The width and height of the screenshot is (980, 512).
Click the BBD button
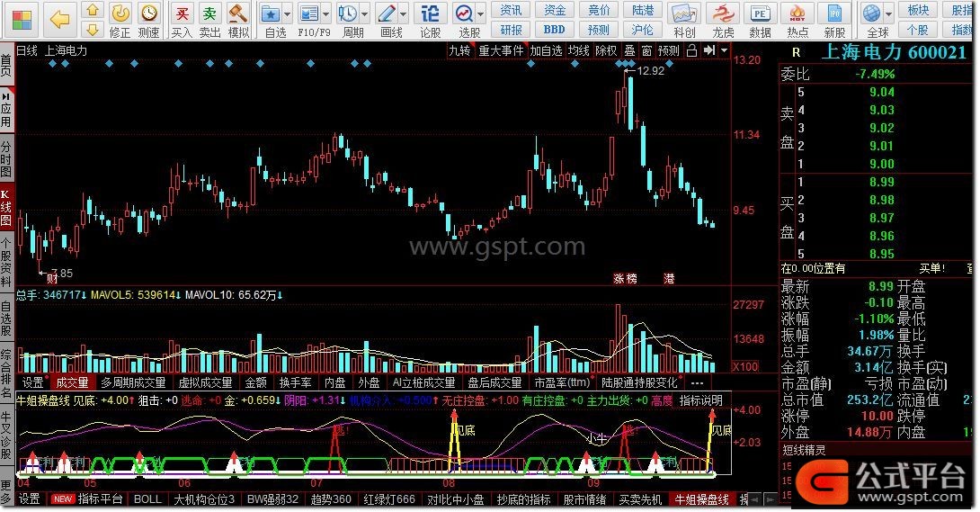555,30
